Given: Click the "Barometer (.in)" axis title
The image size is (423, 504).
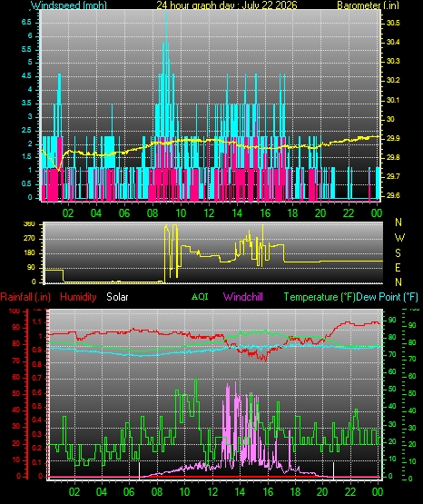Looking at the screenshot, I should click(x=368, y=5).
